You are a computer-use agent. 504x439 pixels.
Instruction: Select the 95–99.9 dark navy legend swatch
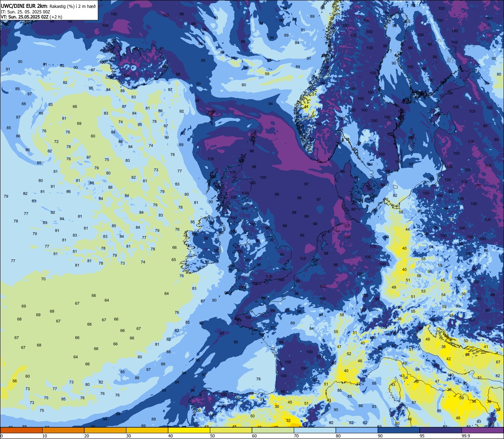441,430
